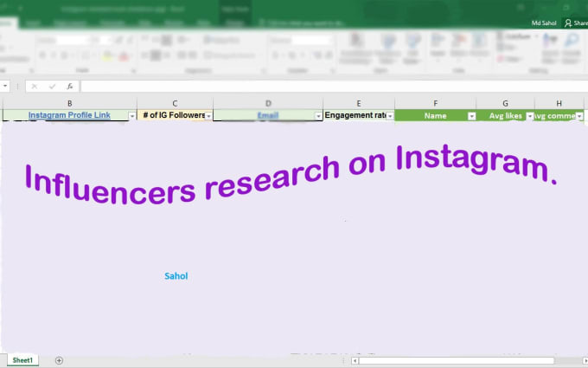Select column C header
This screenshot has width=588, height=368.
pyautogui.click(x=175, y=103)
